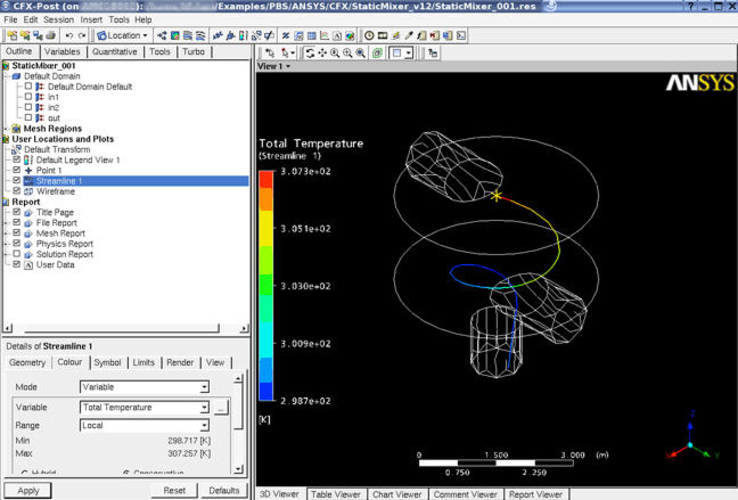Toggle the Default Domain Default checkbox
The image size is (738, 500).
click(x=28, y=86)
